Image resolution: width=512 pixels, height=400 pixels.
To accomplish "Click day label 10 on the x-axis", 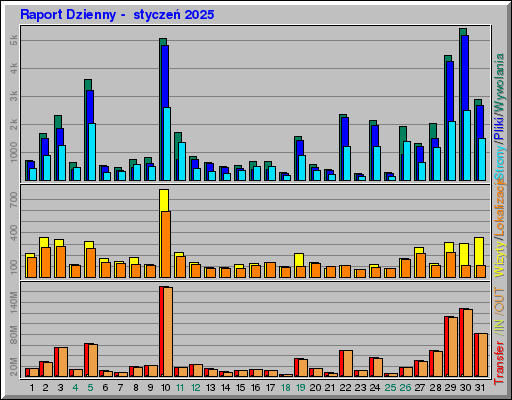I will pos(165,388).
